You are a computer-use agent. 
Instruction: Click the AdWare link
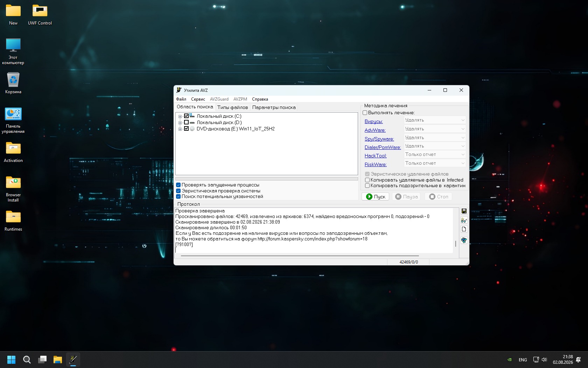tap(375, 130)
